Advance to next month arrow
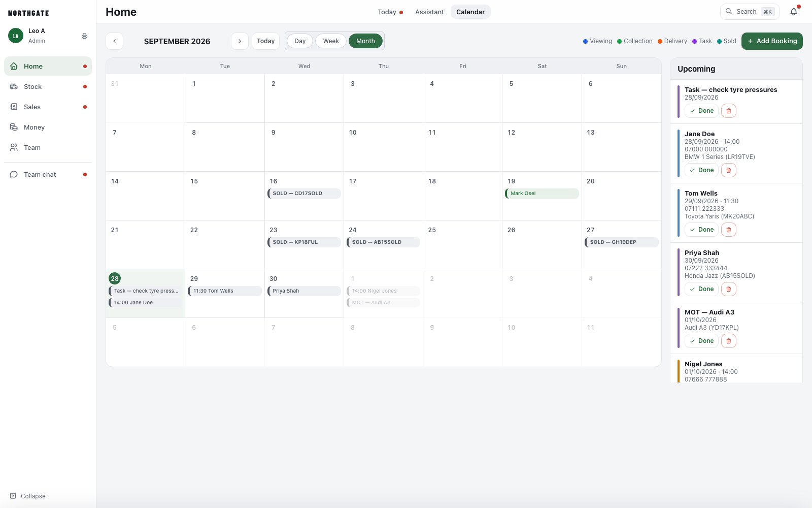The width and height of the screenshot is (812, 508). pos(240,41)
